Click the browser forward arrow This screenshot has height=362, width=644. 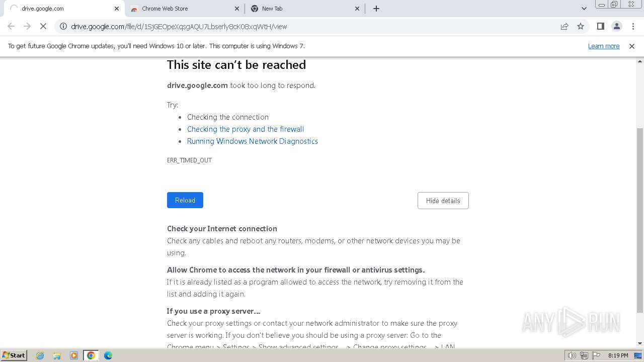(x=27, y=26)
